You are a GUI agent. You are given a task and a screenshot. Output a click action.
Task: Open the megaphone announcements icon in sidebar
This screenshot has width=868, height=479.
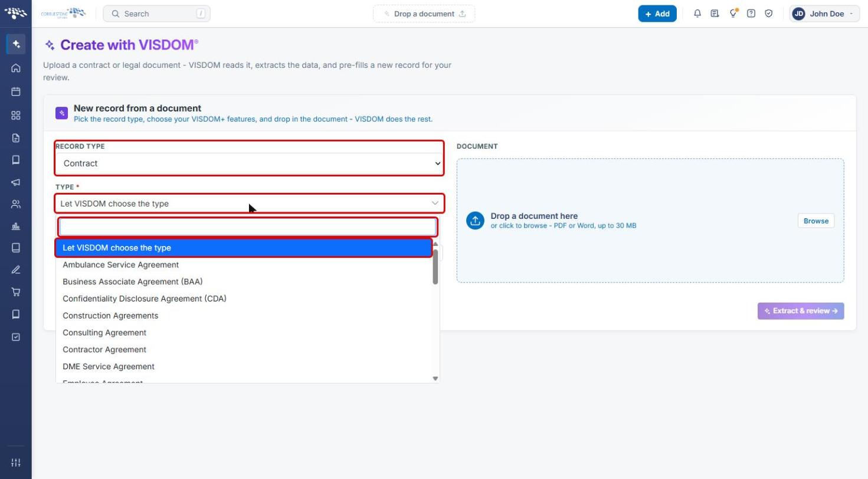tap(16, 182)
